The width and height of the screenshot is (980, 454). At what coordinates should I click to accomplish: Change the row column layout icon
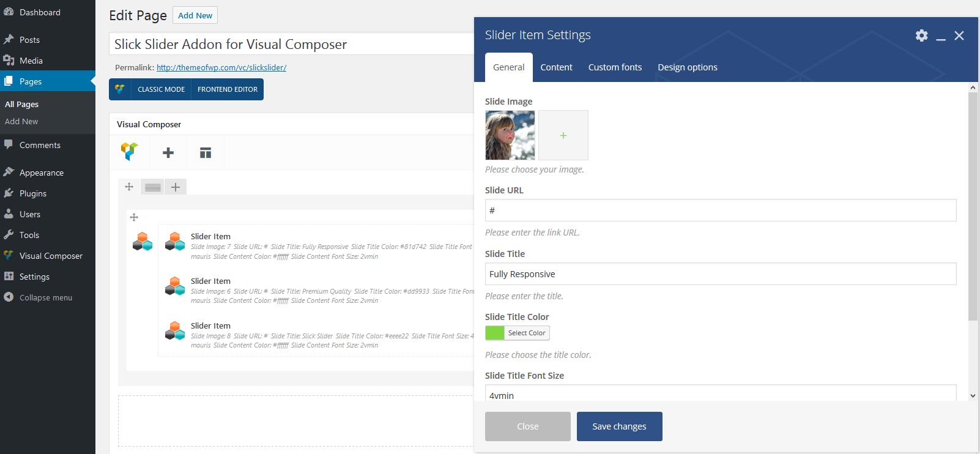click(x=153, y=187)
